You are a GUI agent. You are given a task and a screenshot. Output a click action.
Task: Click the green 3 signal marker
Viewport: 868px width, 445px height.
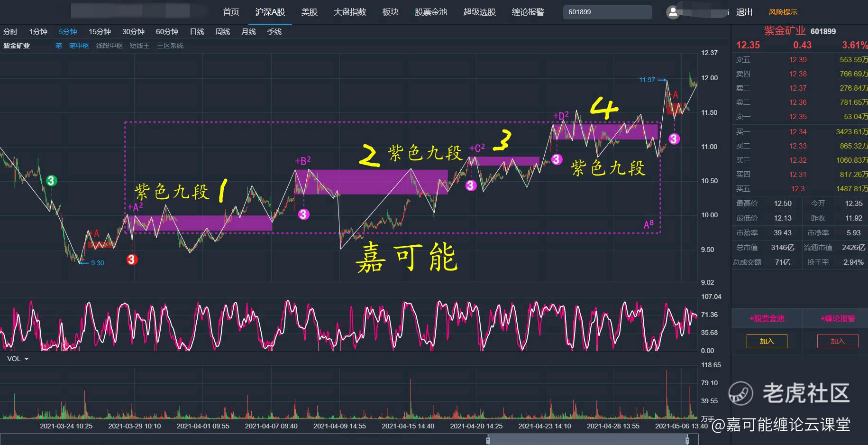[x=52, y=181]
